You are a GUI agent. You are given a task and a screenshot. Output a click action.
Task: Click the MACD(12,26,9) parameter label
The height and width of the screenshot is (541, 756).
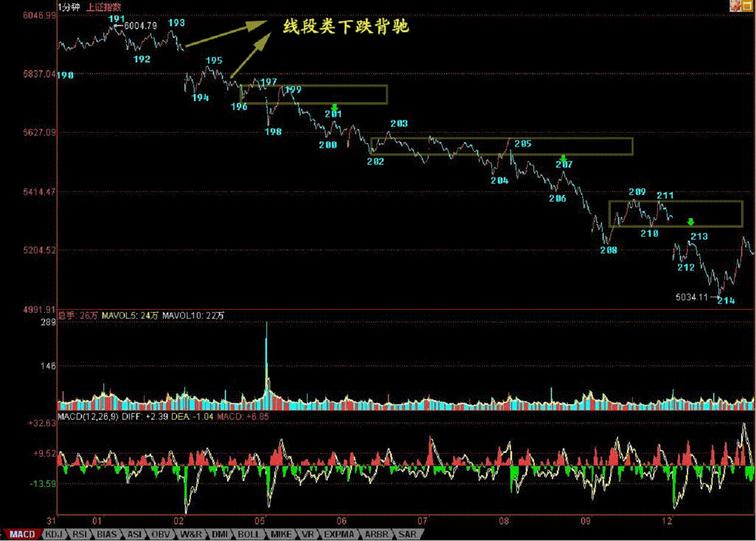point(87,417)
